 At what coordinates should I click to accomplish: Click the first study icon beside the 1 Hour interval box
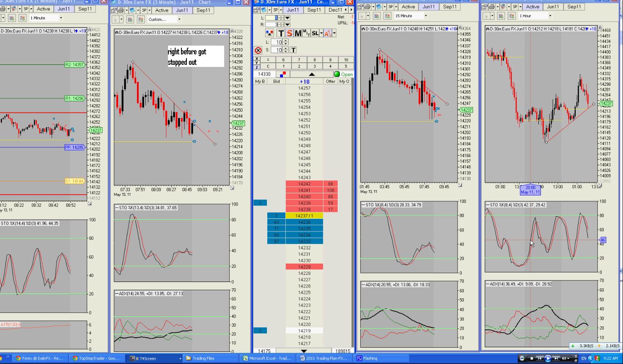pos(501,16)
